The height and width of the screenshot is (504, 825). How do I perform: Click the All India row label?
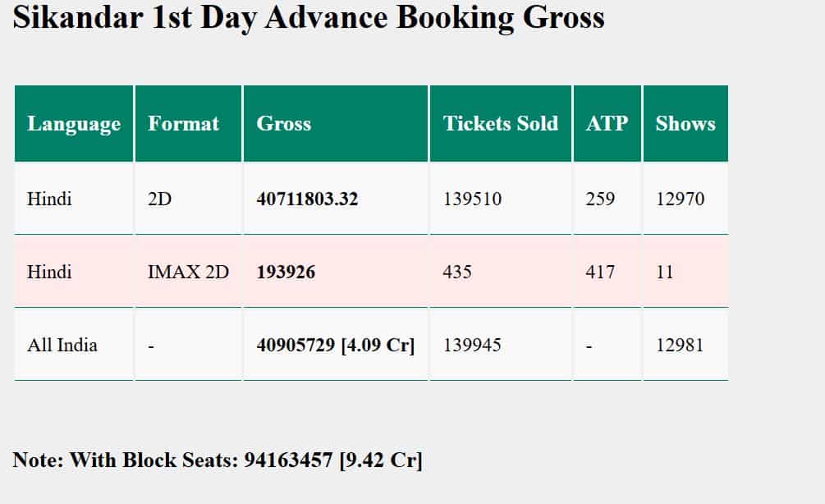click(62, 345)
